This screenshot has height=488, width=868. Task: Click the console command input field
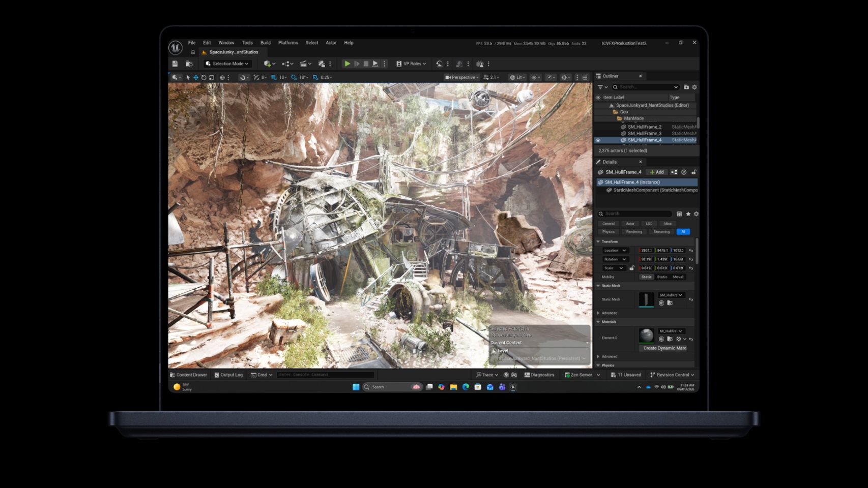[326, 375]
